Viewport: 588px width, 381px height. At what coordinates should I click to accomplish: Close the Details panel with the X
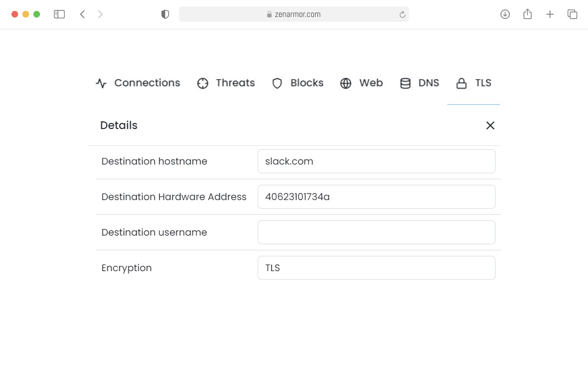[490, 125]
